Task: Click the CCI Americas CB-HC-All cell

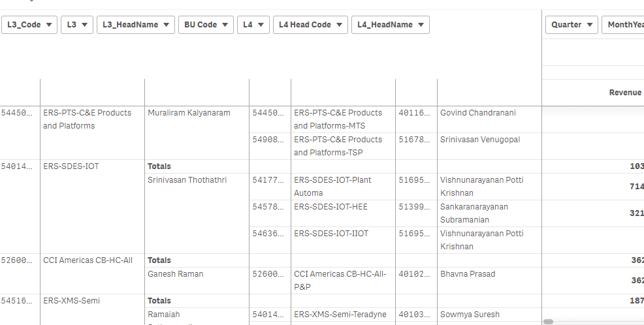Action: click(x=88, y=260)
